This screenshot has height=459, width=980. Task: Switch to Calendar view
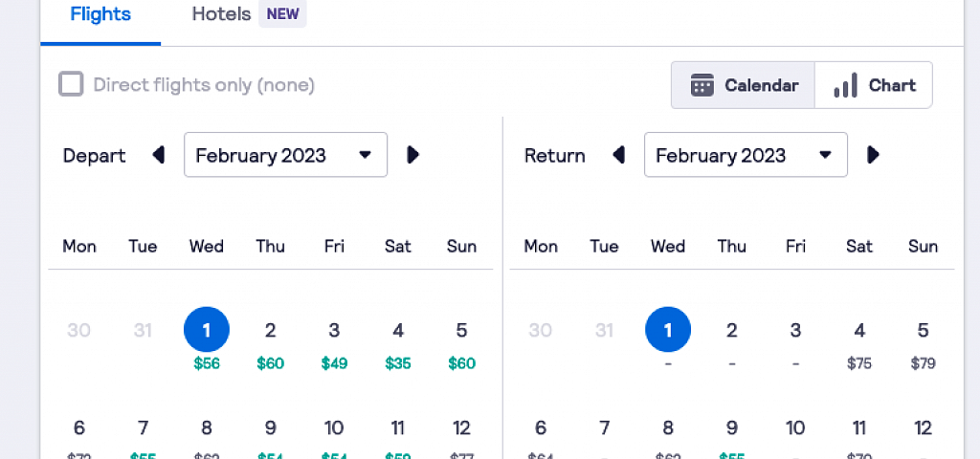pyautogui.click(x=743, y=85)
